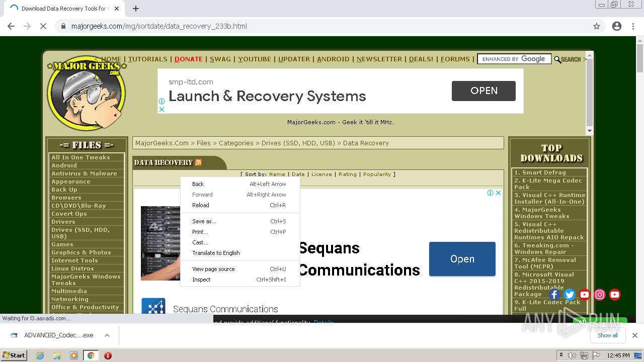Open File Explorer folder from the taskbar
The image size is (644, 362).
coord(57,355)
